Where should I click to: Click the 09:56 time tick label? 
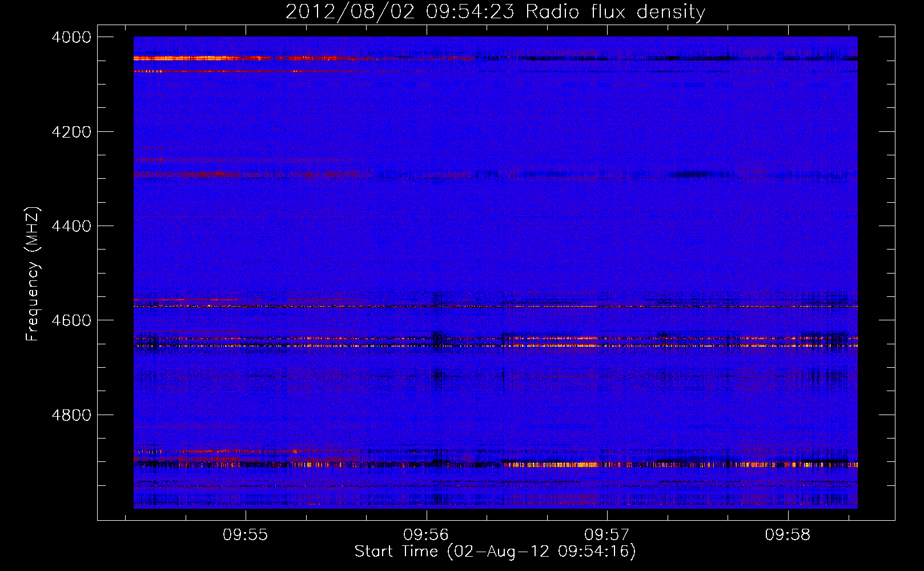pyautogui.click(x=426, y=534)
